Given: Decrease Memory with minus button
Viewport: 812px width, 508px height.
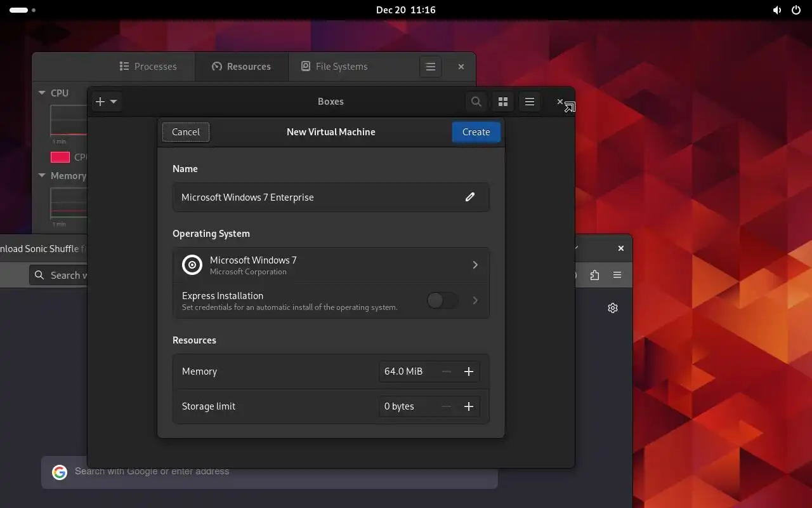Looking at the screenshot, I should (x=447, y=371).
